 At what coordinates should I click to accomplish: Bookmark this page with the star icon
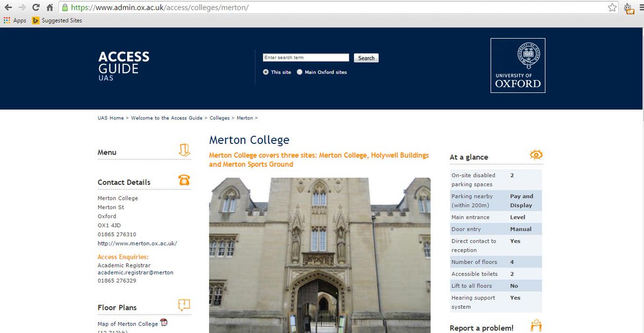(612, 8)
